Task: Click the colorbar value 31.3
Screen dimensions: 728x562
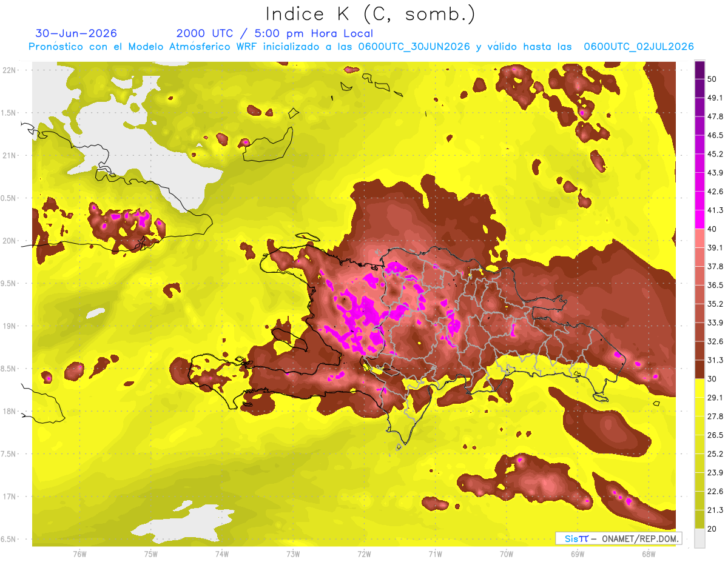Action: (715, 360)
